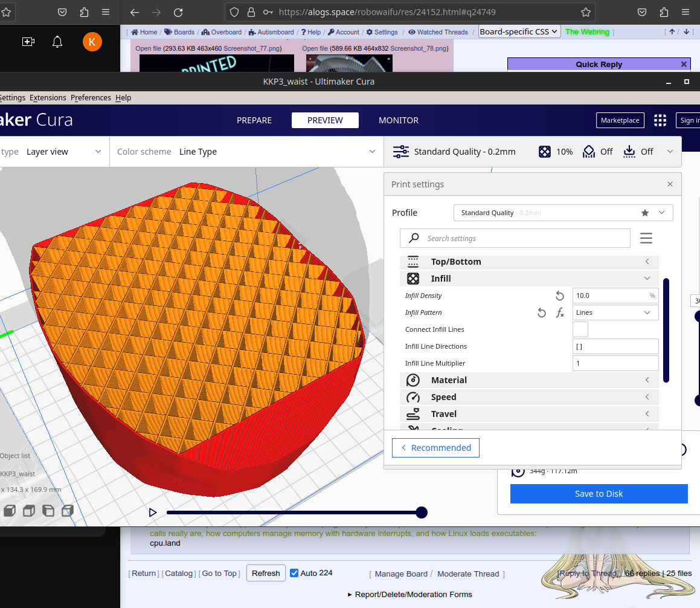
Task: Click the search magnifier icon in settings
Action: pyautogui.click(x=414, y=238)
